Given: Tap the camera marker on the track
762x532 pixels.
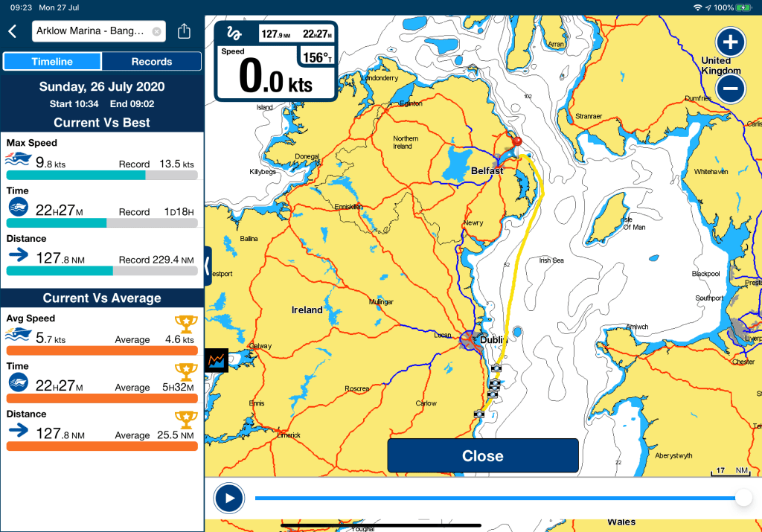Looking at the screenshot, I should [496, 368].
